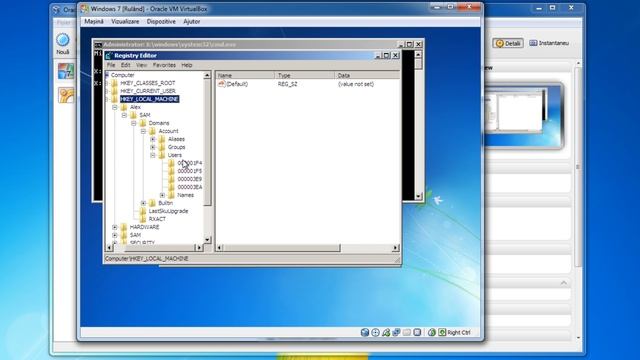Collapse the Domains key
This screenshot has height=360, width=640.
tap(134, 123)
